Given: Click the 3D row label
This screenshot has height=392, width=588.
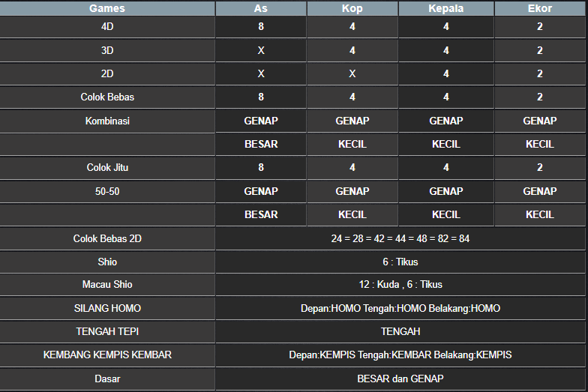Looking at the screenshot, I should coord(107,50).
